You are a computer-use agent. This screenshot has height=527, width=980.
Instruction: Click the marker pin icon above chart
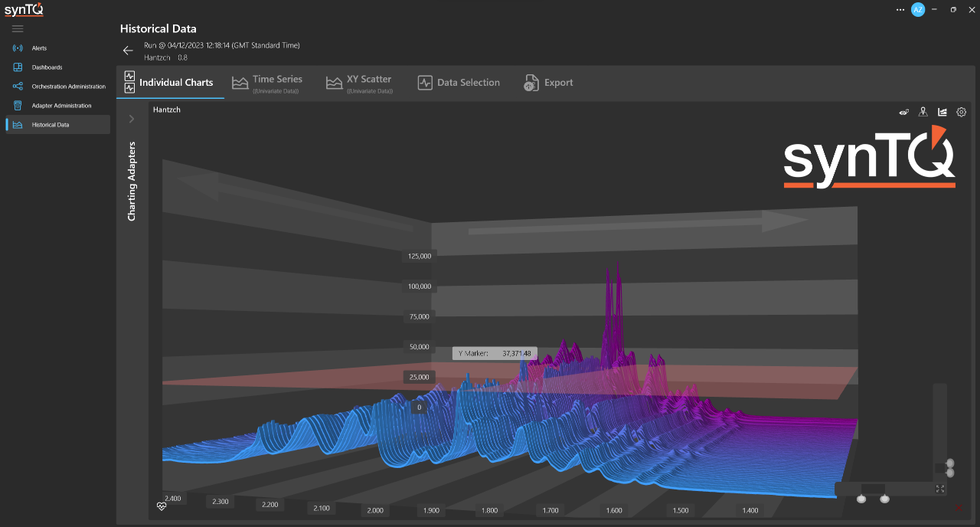923,112
